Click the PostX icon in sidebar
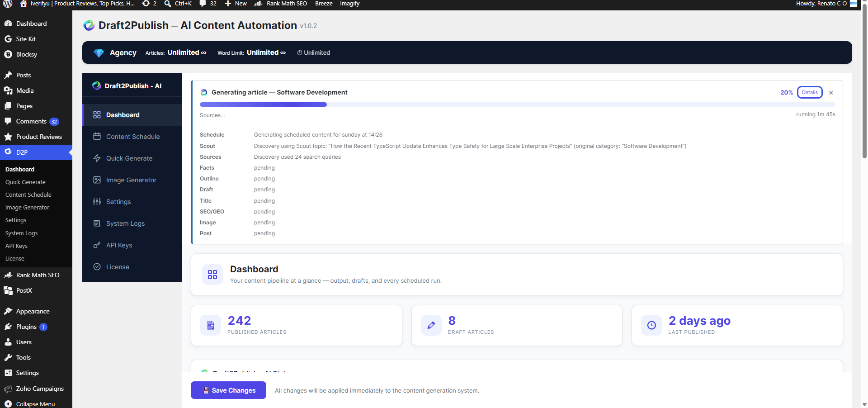Viewport: 868px width, 408px height. pyautogui.click(x=8, y=290)
